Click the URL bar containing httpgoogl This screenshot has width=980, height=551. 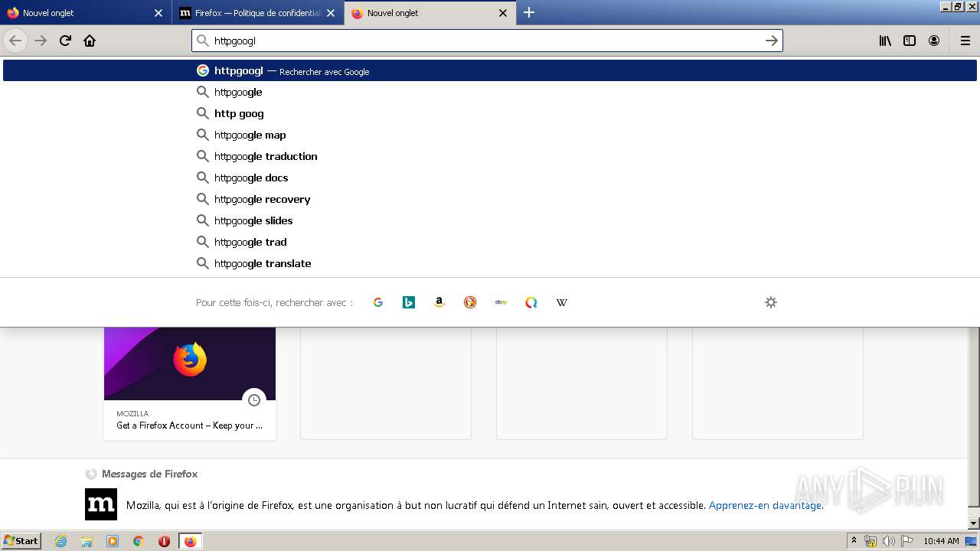(x=487, y=41)
